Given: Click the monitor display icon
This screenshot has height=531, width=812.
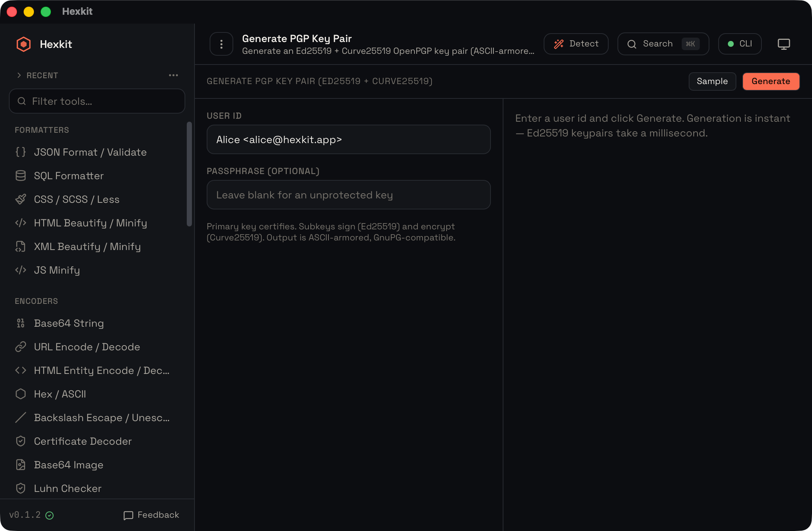Looking at the screenshot, I should coord(784,44).
